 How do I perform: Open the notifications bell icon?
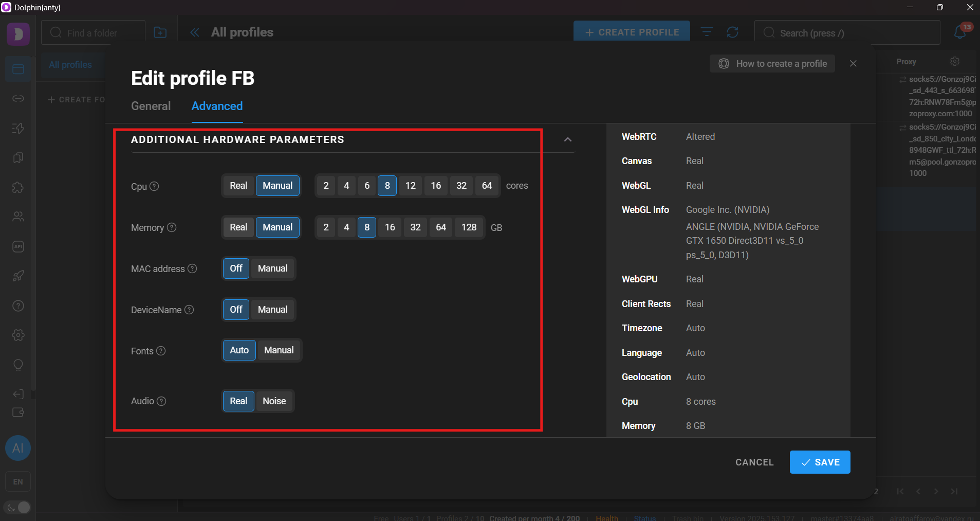(x=959, y=32)
